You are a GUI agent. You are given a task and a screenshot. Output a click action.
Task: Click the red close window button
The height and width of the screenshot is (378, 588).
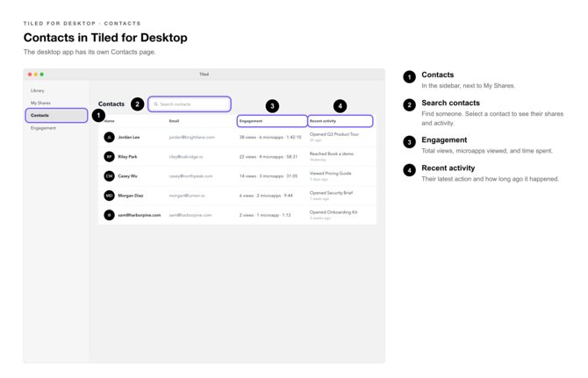pyautogui.click(x=30, y=75)
